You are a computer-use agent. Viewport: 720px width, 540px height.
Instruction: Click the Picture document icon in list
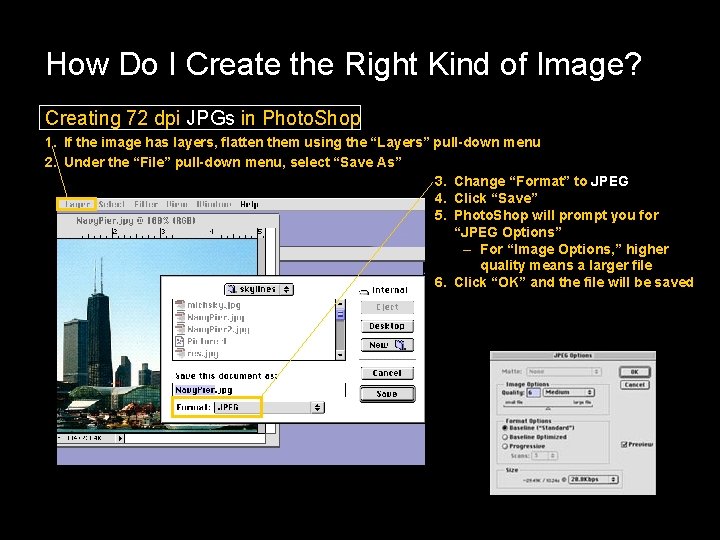[x=180, y=341]
